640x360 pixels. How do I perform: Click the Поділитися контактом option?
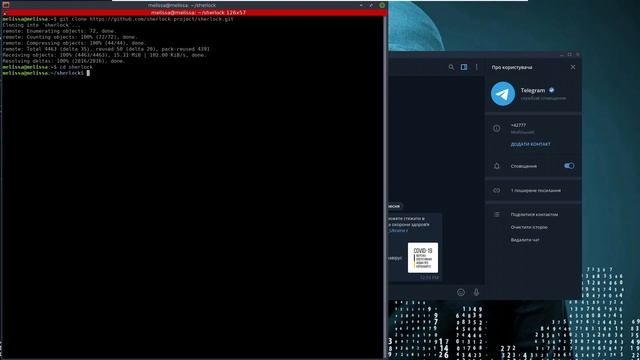coord(534,214)
